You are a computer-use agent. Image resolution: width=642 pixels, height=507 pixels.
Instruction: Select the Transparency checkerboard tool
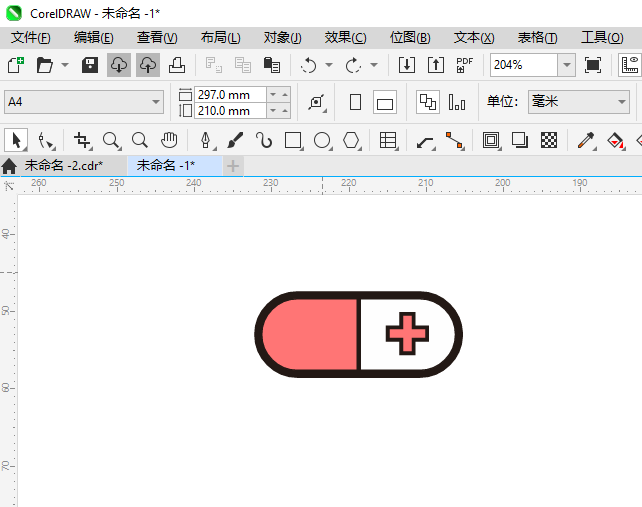[x=549, y=140]
